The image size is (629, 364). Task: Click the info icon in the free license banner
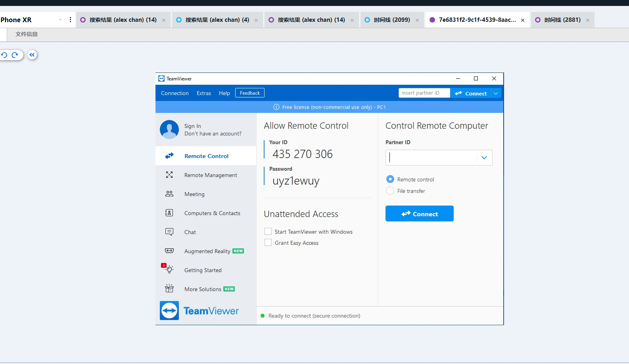(x=276, y=107)
